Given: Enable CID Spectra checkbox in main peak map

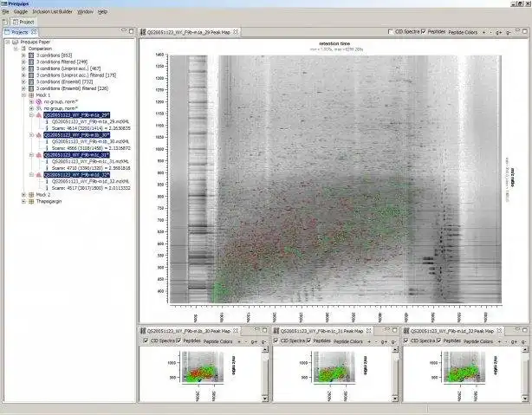Looking at the screenshot, I should (x=391, y=31).
